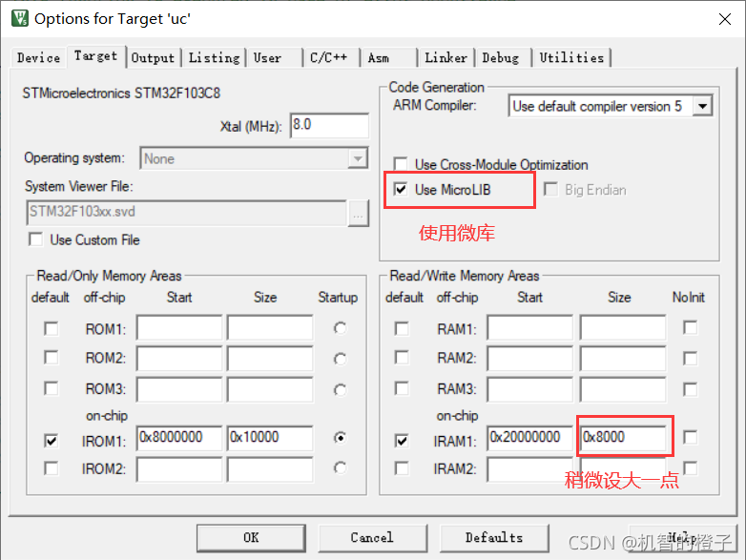
Task: Check the RAM3 default checkbox
Action: (402, 388)
